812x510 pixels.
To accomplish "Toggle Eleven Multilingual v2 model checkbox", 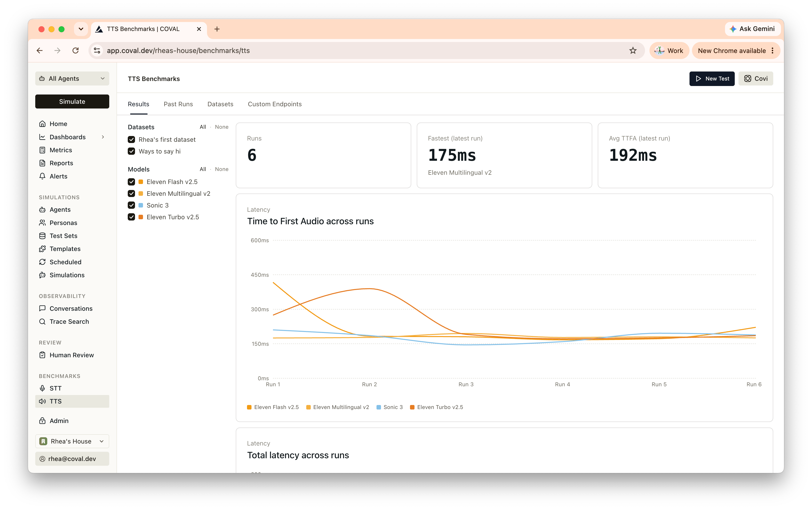I will point(131,193).
